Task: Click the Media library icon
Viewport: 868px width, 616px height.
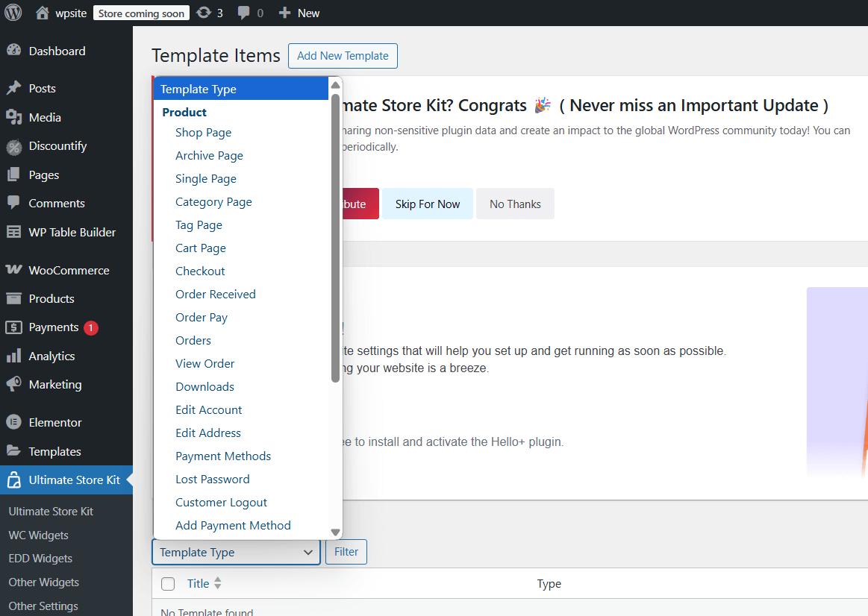Action: point(14,117)
